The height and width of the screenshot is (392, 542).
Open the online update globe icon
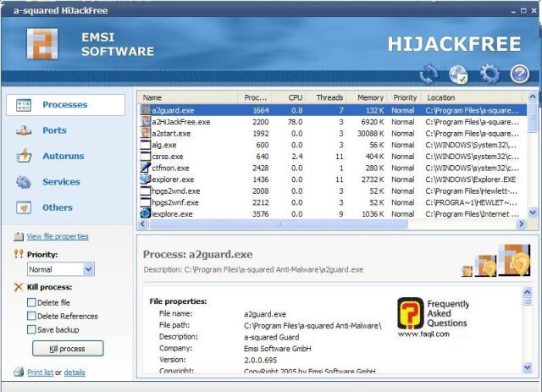[459, 74]
